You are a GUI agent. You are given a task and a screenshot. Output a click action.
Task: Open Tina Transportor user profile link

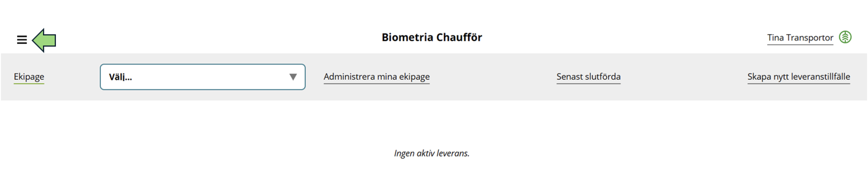point(800,38)
